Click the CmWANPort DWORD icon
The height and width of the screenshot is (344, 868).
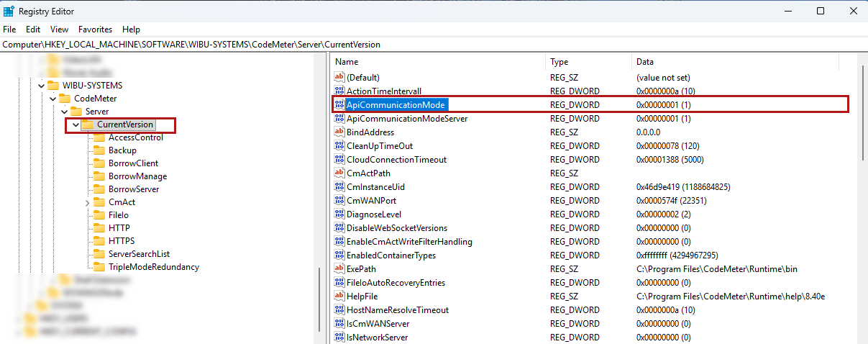(x=339, y=201)
